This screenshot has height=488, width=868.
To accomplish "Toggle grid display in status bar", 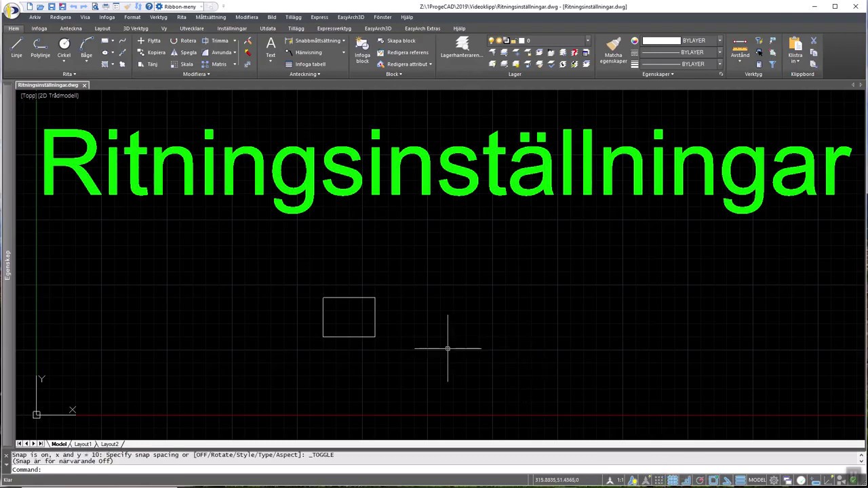I will click(x=673, y=480).
